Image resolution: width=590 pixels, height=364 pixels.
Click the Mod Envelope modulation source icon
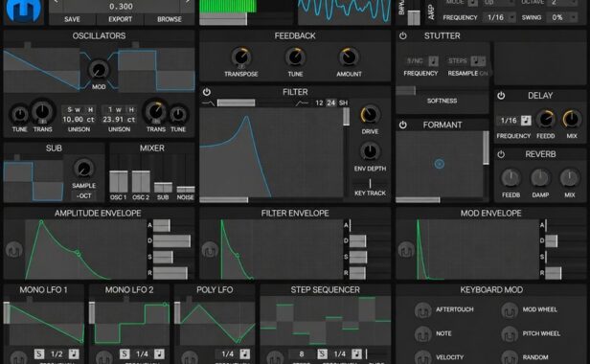[x=406, y=250]
